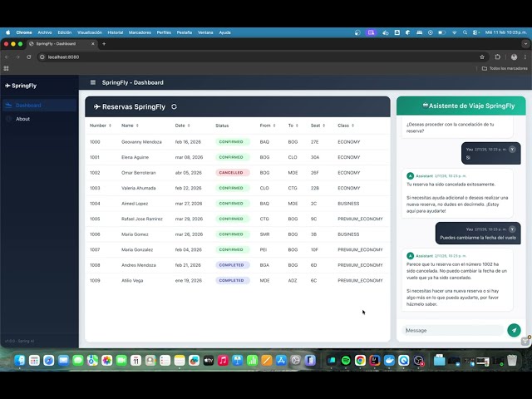Click Valeria Ahumada in the table
The height and width of the screenshot is (399, 532).
click(x=139, y=188)
